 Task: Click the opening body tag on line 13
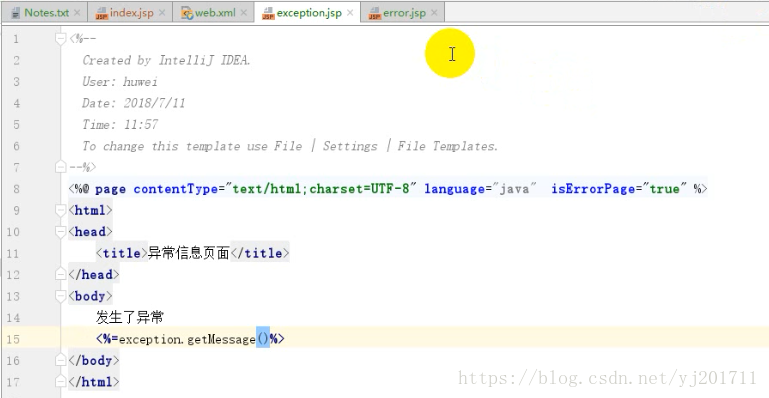(90, 296)
